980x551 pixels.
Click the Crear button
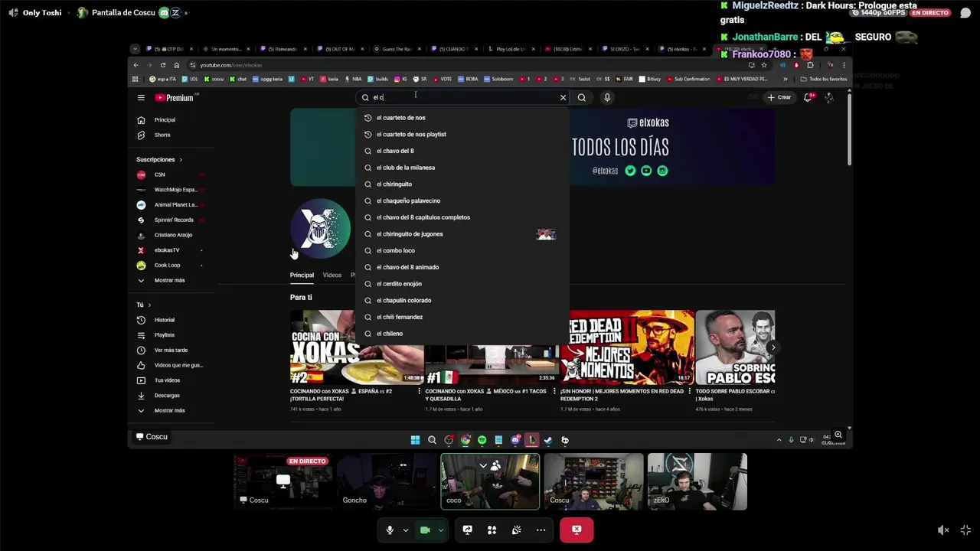[x=779, y=97]
